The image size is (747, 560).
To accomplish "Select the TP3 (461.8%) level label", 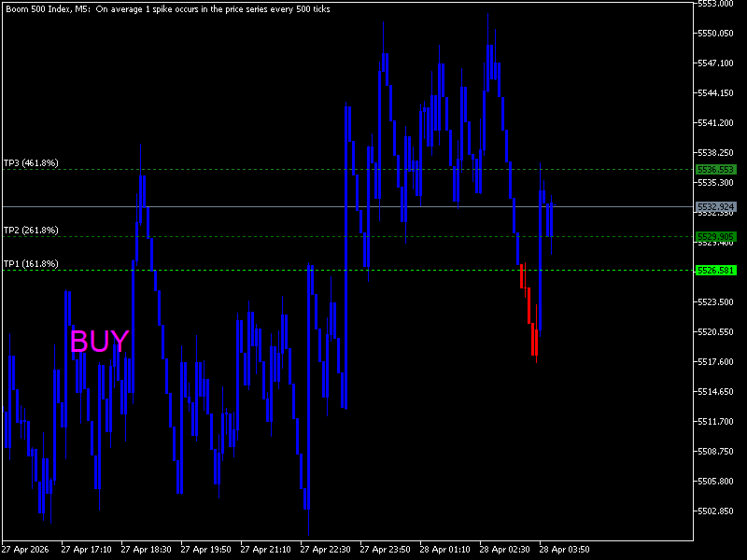I will click(31, 162).
